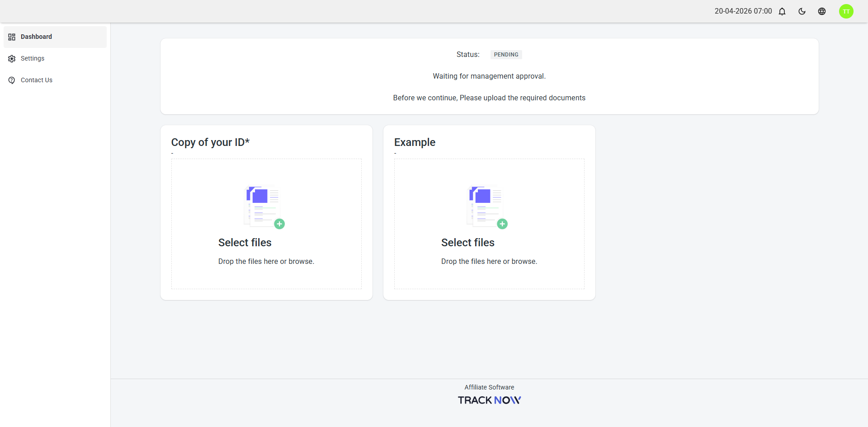This screenshot has height=427, width=868.
Task: Click the Dashboard grid icon in sidebar
Action: point(12,37)
